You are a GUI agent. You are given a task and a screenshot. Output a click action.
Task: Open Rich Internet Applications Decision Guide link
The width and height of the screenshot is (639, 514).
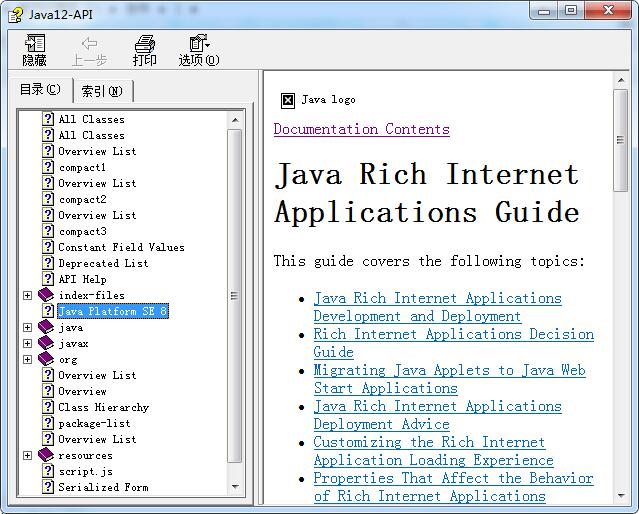(x=453, y=343)
